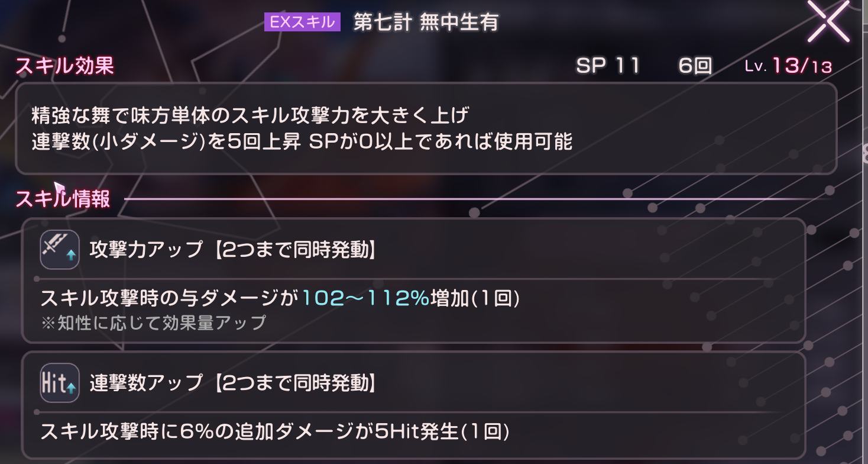The image size is (868, 464).
Task: Click the cyan 102～112% damage value
Action: click(365, 299)
